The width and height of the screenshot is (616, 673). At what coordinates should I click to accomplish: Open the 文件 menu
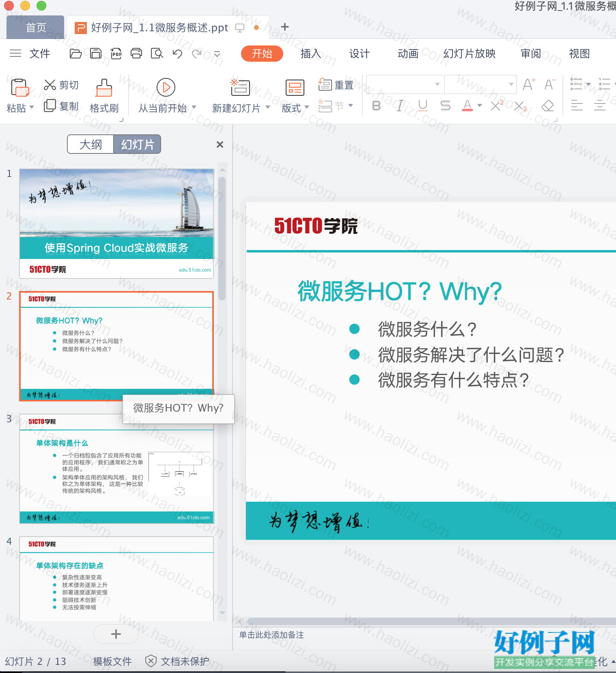coord(40,54)
